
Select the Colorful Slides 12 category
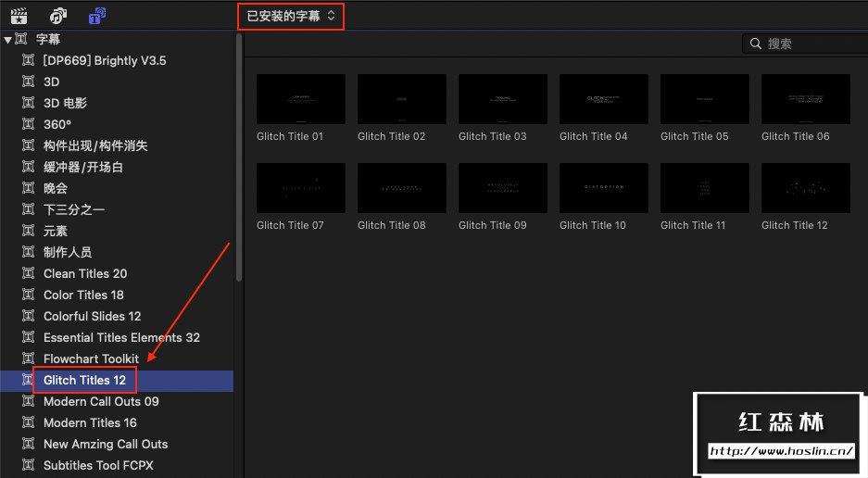point(92,316)
